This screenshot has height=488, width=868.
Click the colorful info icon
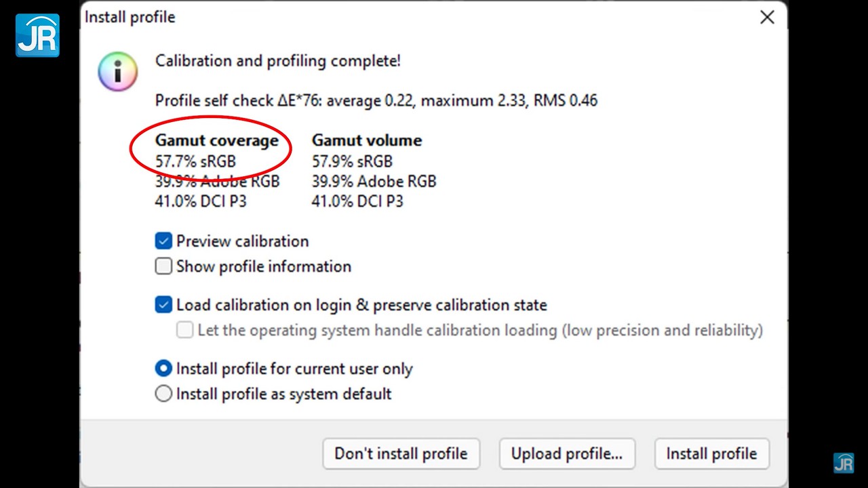click(x=118, y=71)
